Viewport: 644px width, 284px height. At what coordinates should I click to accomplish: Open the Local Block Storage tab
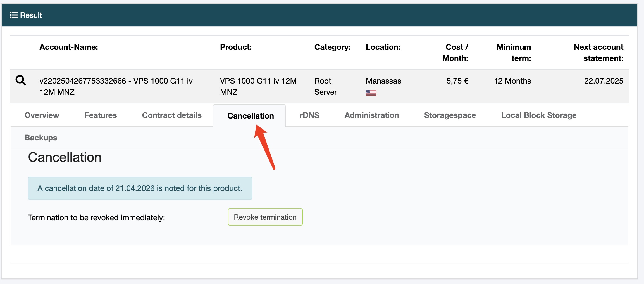[539, 115]
